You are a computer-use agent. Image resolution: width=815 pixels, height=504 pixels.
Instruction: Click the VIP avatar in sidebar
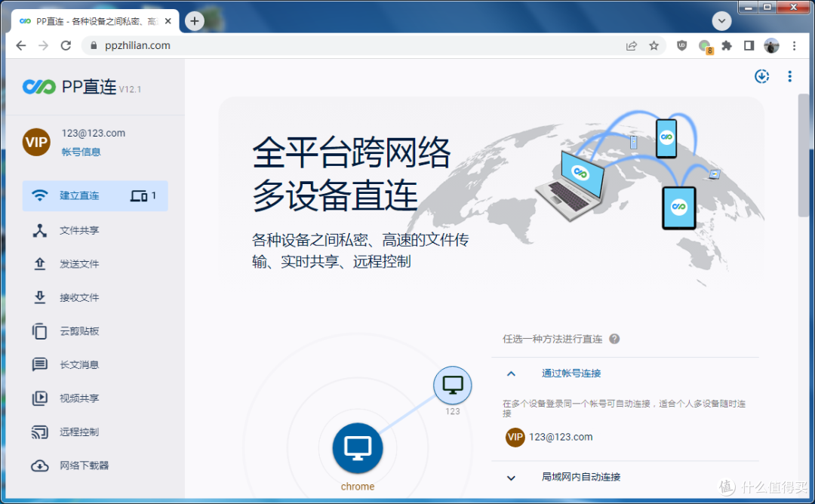[36, 142]
